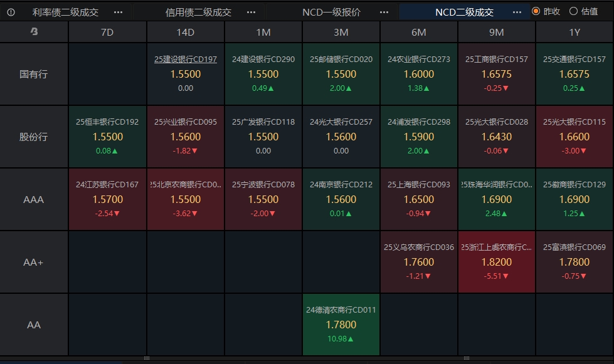Open the 25建设银行CD197 link

pos(185,59)
